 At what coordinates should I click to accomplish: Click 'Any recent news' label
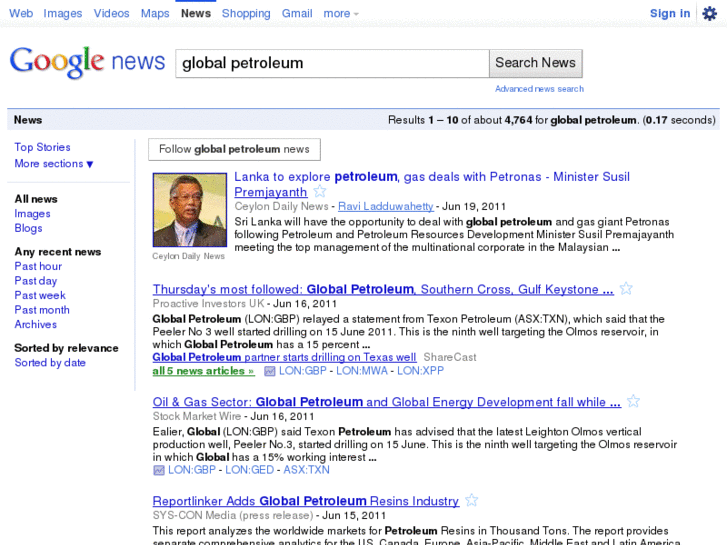[57, 252]
